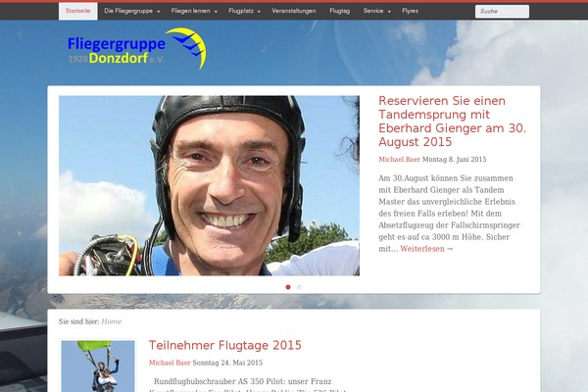Click the Suche search field
The height and width of the screenshot is (392, 588).
502,11
